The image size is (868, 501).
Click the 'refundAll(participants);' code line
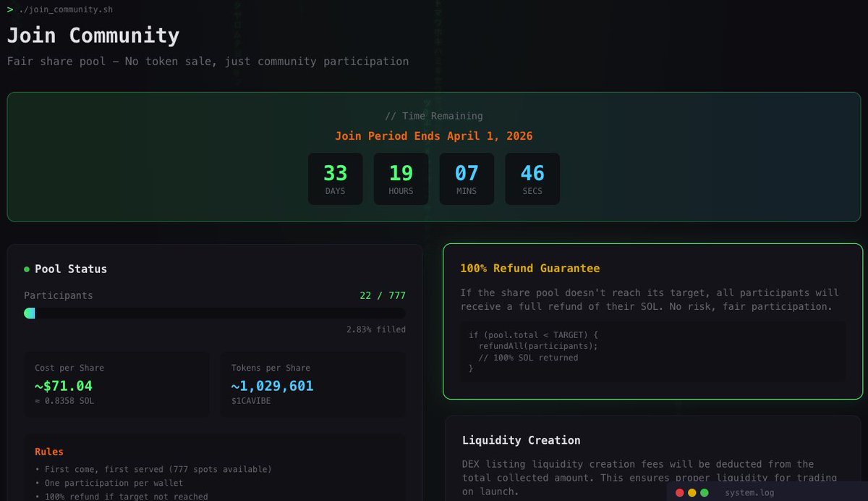[x=538, y=346]
